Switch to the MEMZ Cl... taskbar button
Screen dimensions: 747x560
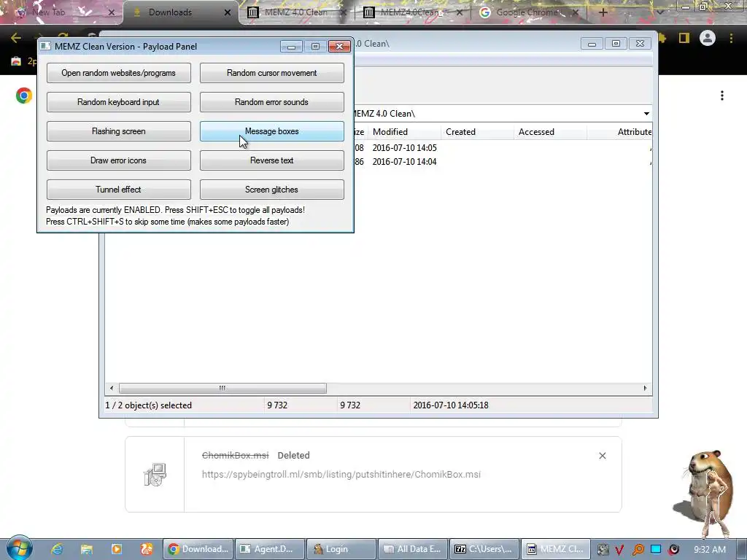(x=556, y=549)
